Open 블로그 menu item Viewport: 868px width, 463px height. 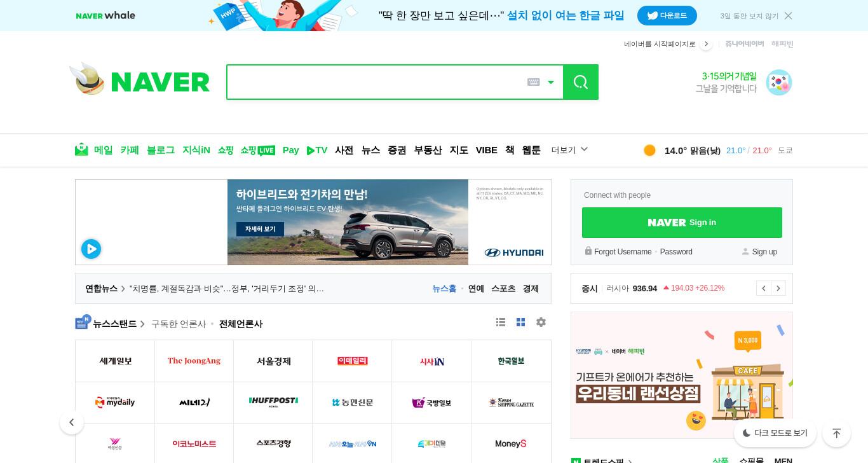click(x=161, y=150)
